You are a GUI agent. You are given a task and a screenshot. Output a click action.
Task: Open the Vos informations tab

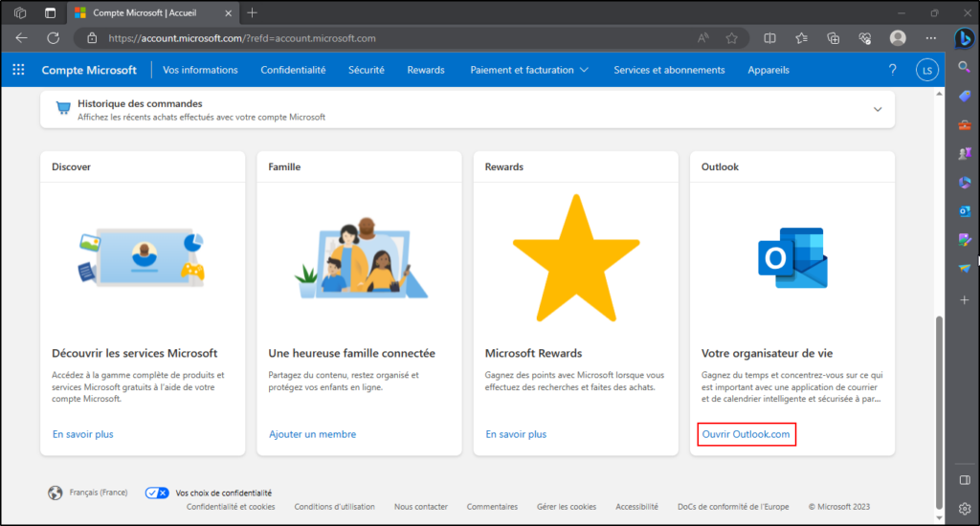(x=200, y=70)
